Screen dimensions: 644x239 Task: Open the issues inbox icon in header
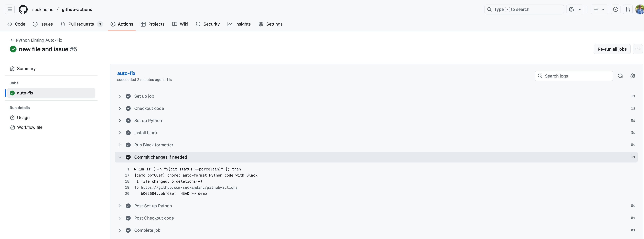tap(616, 9)
